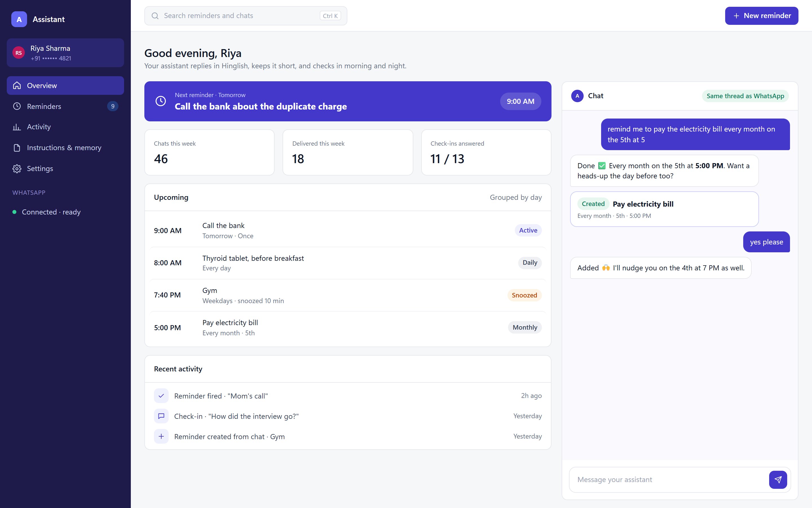812x508 pixels.
Task: Click the Created tag in the chat card
Action: pyautogui.click(x=593, y=204)
